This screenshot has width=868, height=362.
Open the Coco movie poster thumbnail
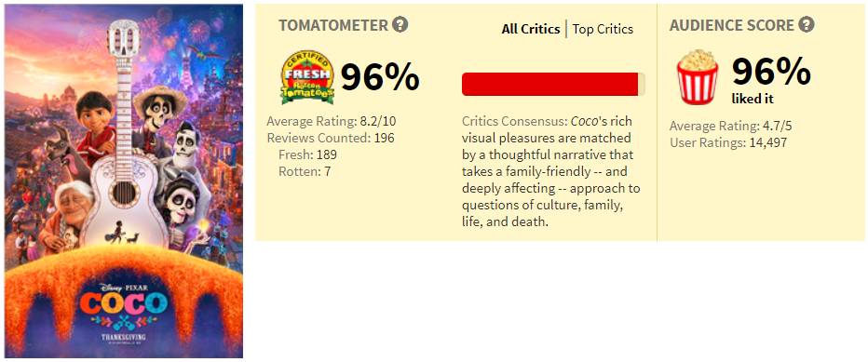click(x=124, y=181)
